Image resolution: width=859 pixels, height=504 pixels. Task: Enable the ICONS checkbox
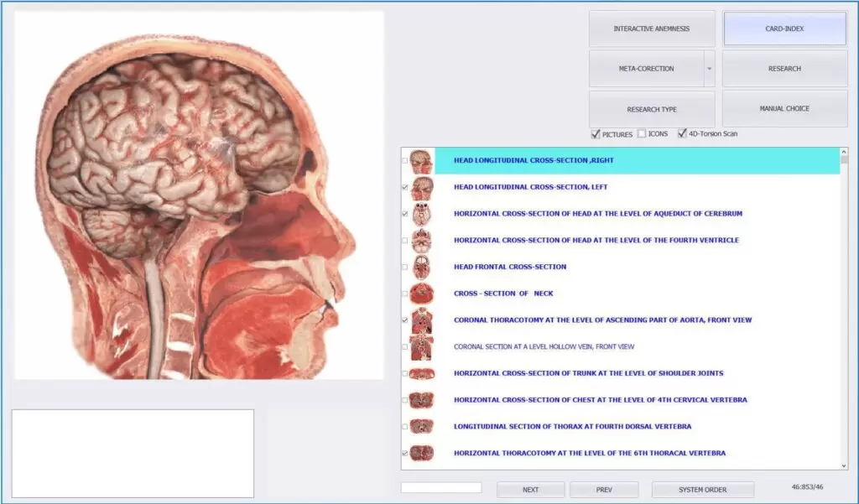click(x=642, y=133)
